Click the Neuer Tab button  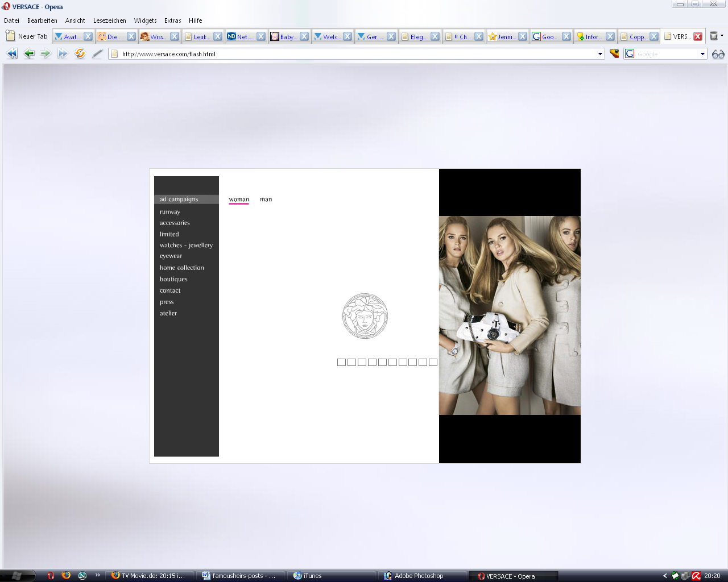(x=27, y=36)
